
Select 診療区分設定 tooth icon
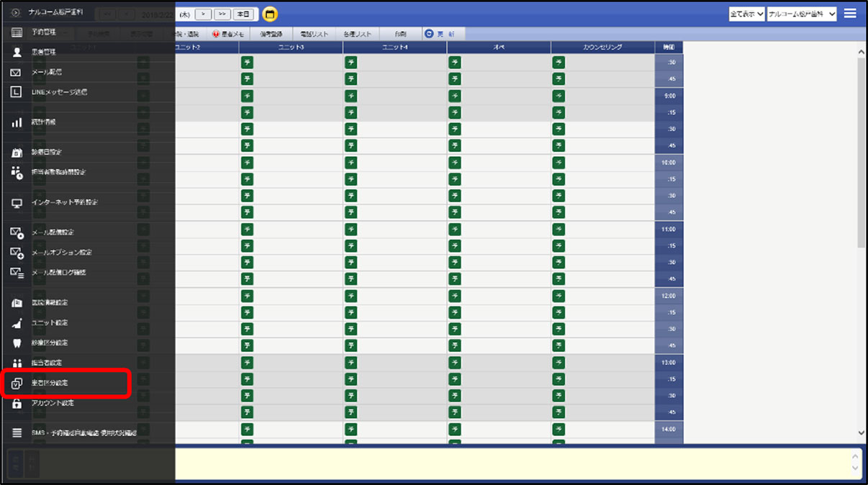(x=17, y=343)
